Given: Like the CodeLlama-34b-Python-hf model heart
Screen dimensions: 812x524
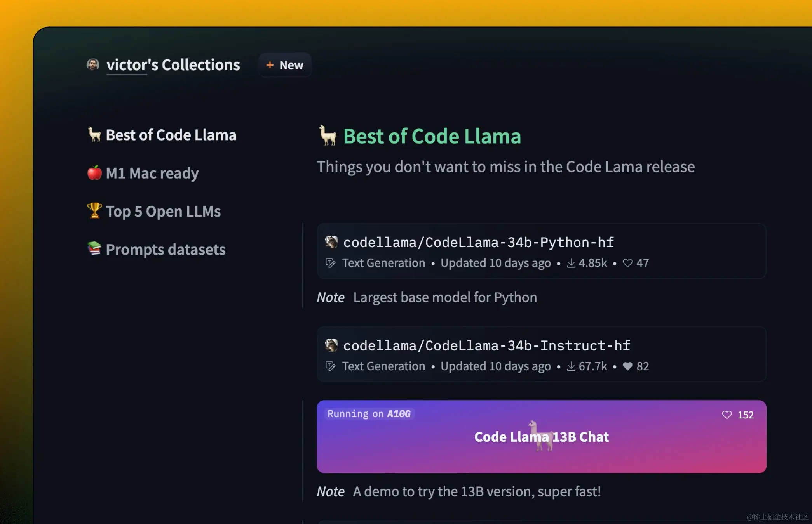Looking at the screenshot, I should coord(627,263).
